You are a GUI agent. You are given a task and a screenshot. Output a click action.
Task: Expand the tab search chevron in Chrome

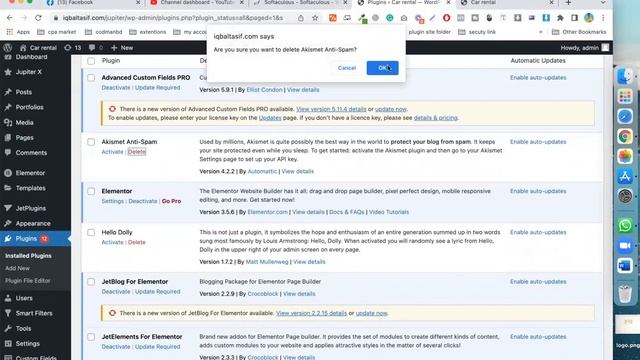pos(603,2)
